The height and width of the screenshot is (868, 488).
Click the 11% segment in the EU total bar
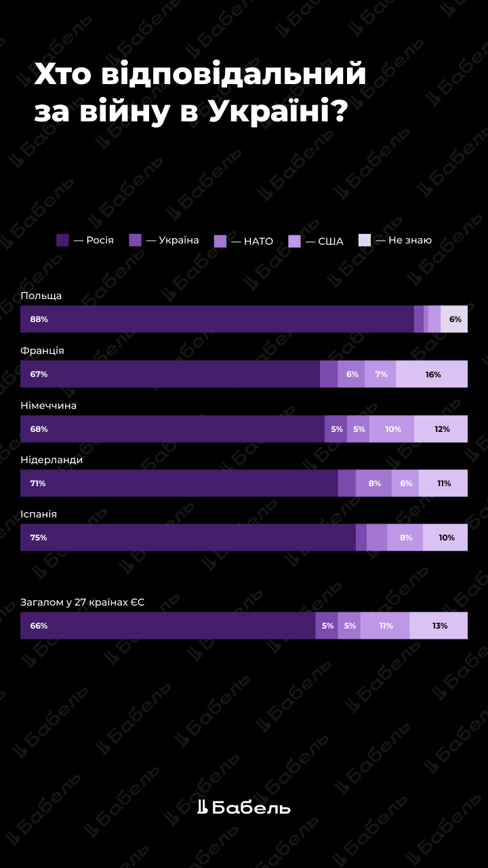[x=385, y=625]
